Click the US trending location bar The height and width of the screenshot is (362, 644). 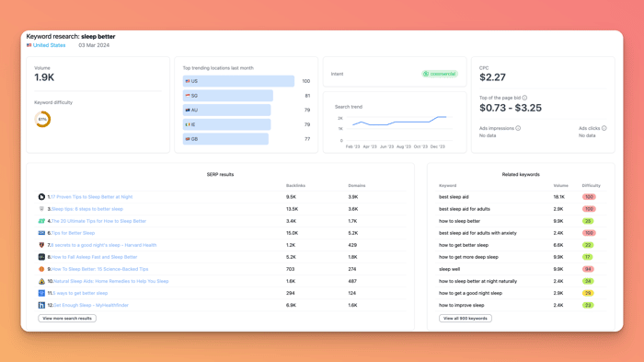pos(238,81)
